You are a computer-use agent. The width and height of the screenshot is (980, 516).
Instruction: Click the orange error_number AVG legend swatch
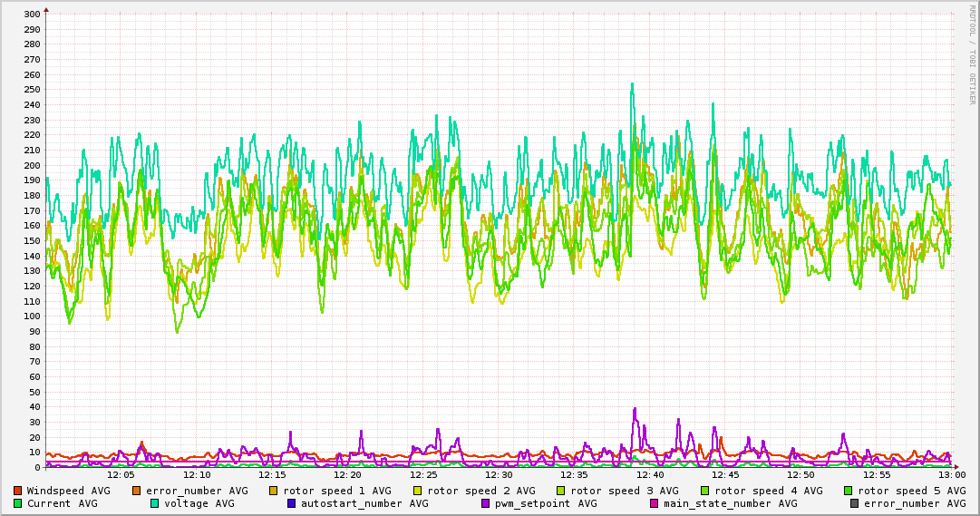136,491
